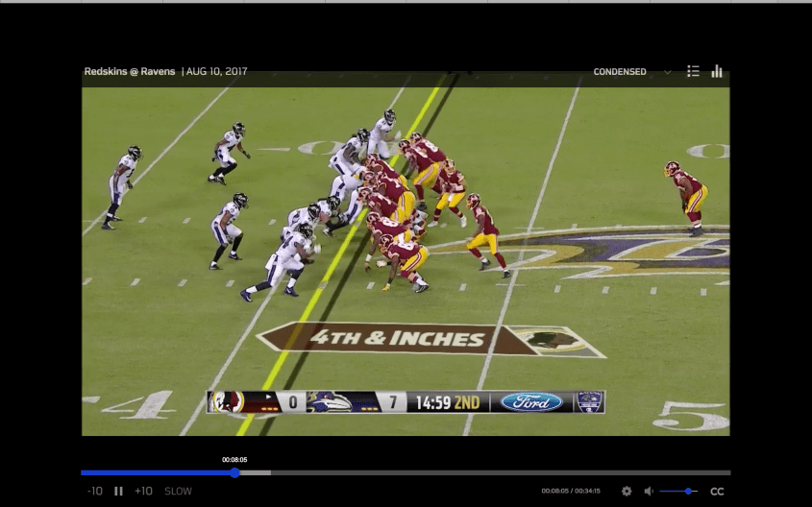Open the play list icon
Image resolution: width=812 pixels, height=507 pixels.
coord(693,71)
